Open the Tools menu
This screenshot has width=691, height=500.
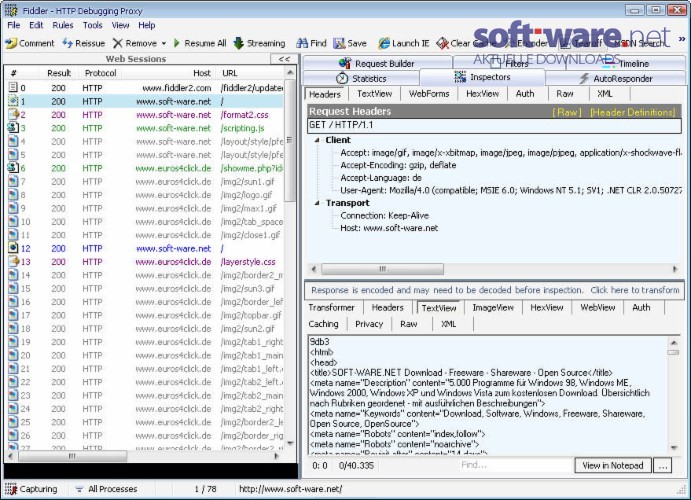tap(92, 25)
